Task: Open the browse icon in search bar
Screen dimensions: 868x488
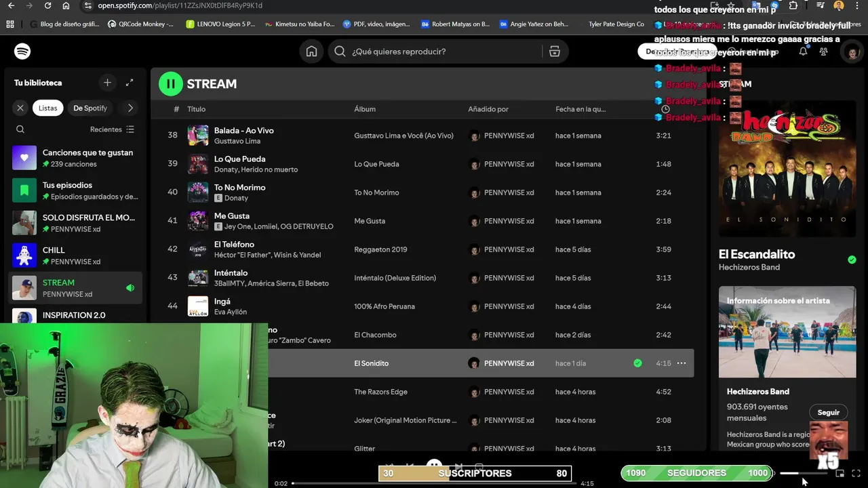Action: [x=554, y=52]
